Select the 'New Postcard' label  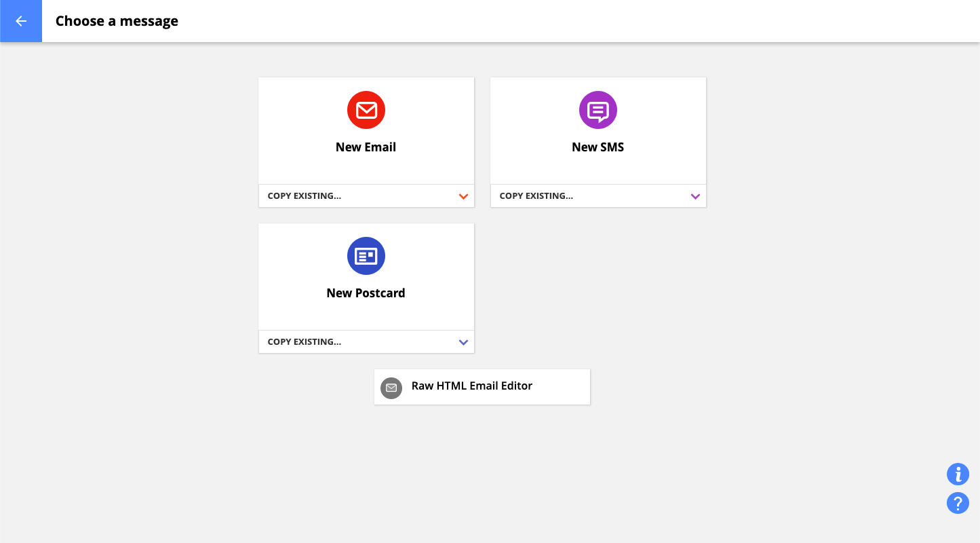(366, 293)
